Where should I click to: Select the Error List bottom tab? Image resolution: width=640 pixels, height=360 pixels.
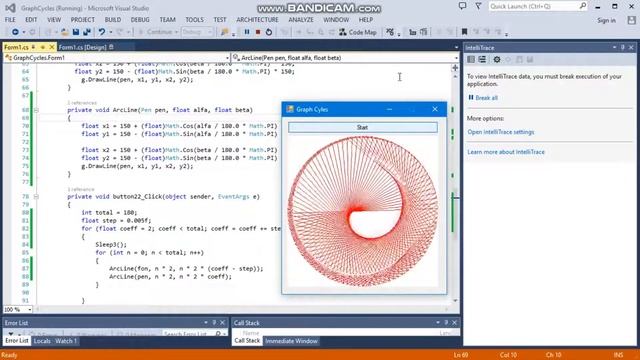pyautogui.click(x=17, y=340)
